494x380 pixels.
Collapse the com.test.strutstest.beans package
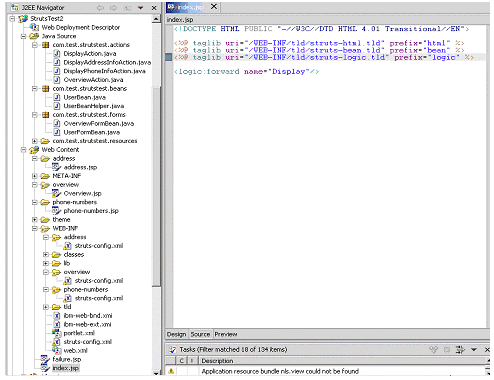pos(34,88)
